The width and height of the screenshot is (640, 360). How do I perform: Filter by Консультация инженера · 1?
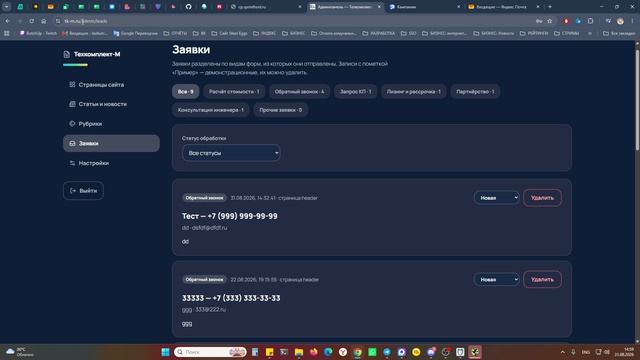point(211,110)
